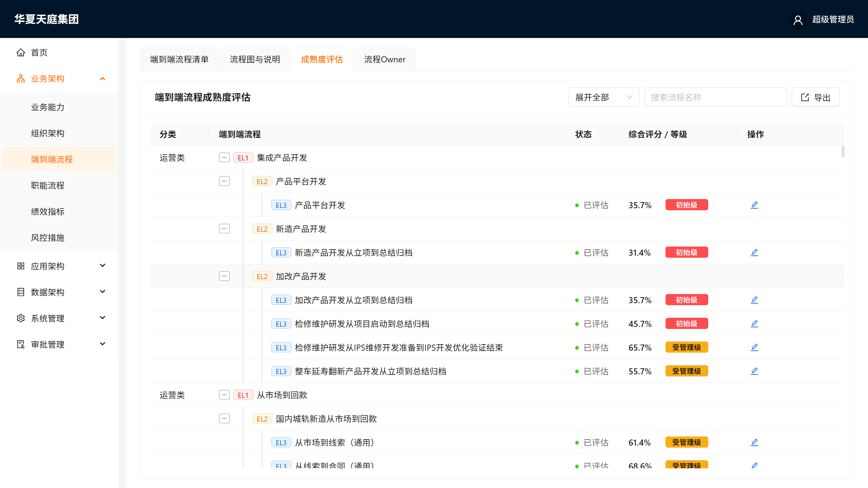Collapse the EL2 加改产品开发 node

click(x=224, y=276)
